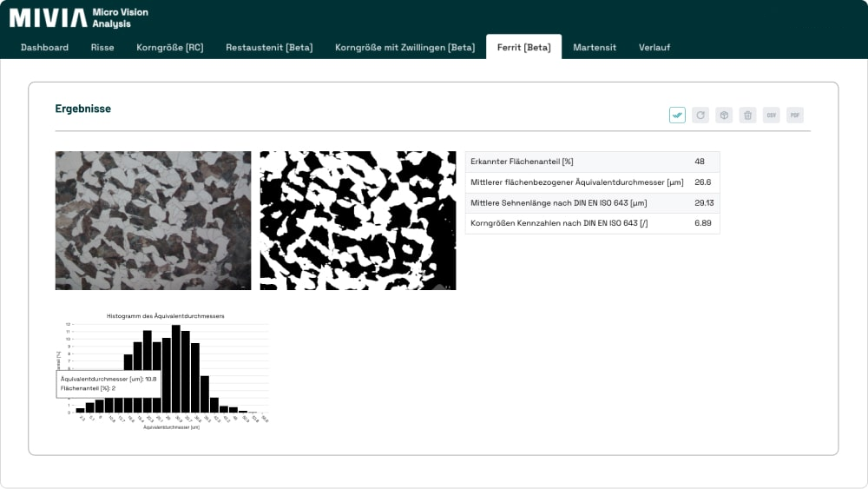Switch to the Risse tab
Image resolution: width=868 pixels, height=489 pixels.
[x=102, y=47]
